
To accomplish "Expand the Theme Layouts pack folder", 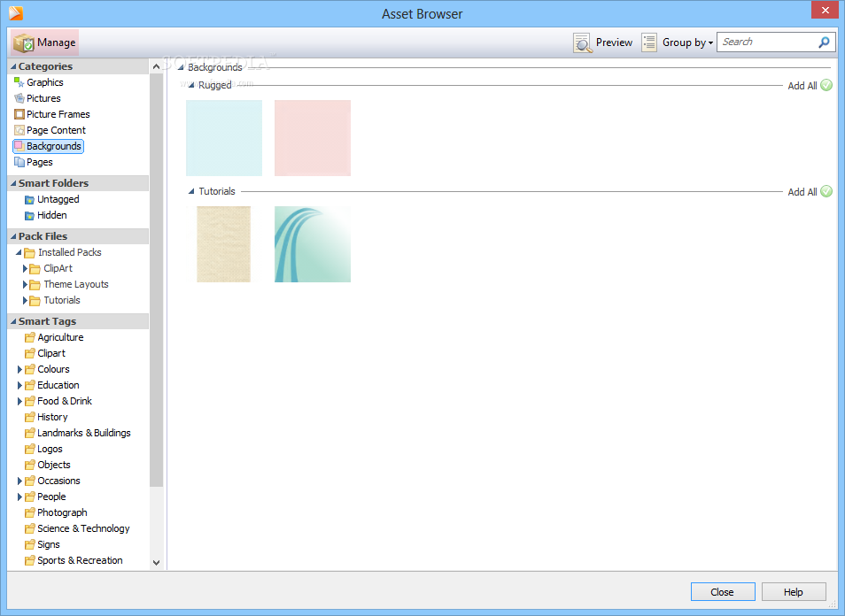I will tap(25, 284).
